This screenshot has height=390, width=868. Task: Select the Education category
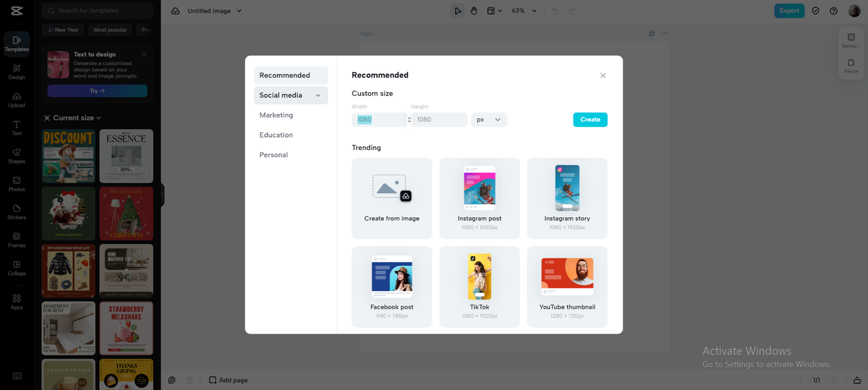tap(291, 135)
